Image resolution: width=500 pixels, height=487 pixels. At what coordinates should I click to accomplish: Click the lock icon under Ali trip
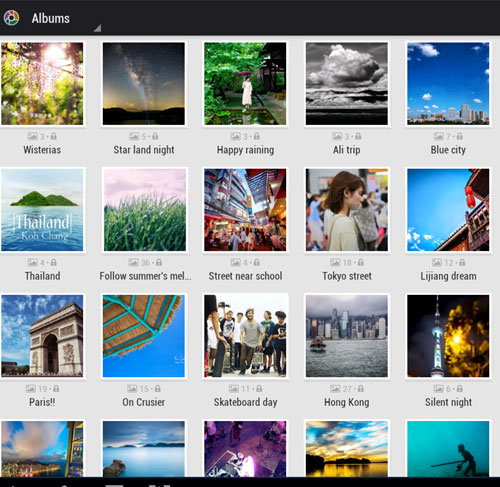(x=358, y=136)
